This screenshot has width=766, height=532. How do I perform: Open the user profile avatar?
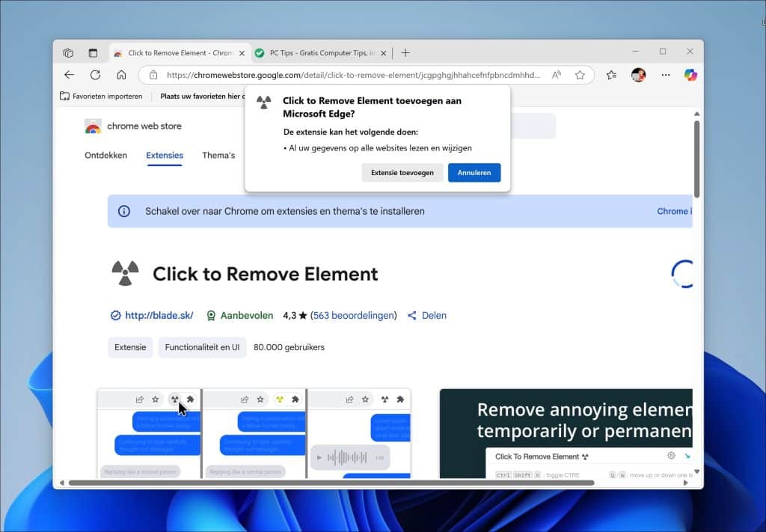[639, 75]
